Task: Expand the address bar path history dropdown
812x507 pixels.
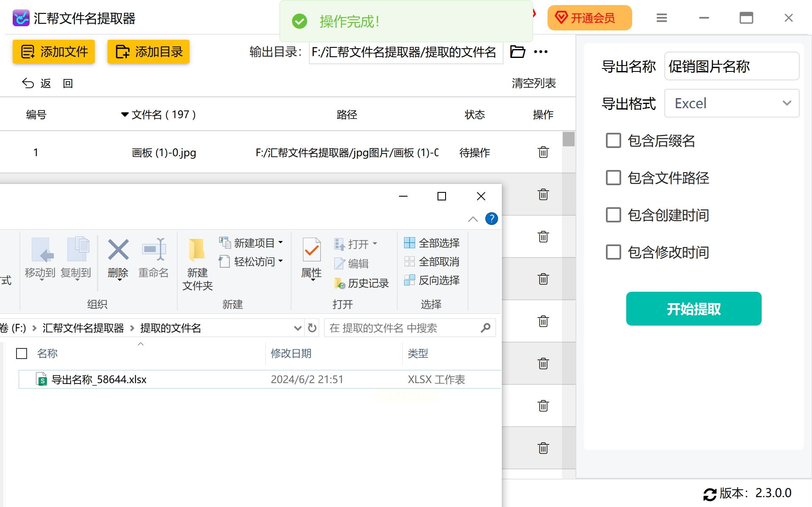Action: tap(297, 328)
